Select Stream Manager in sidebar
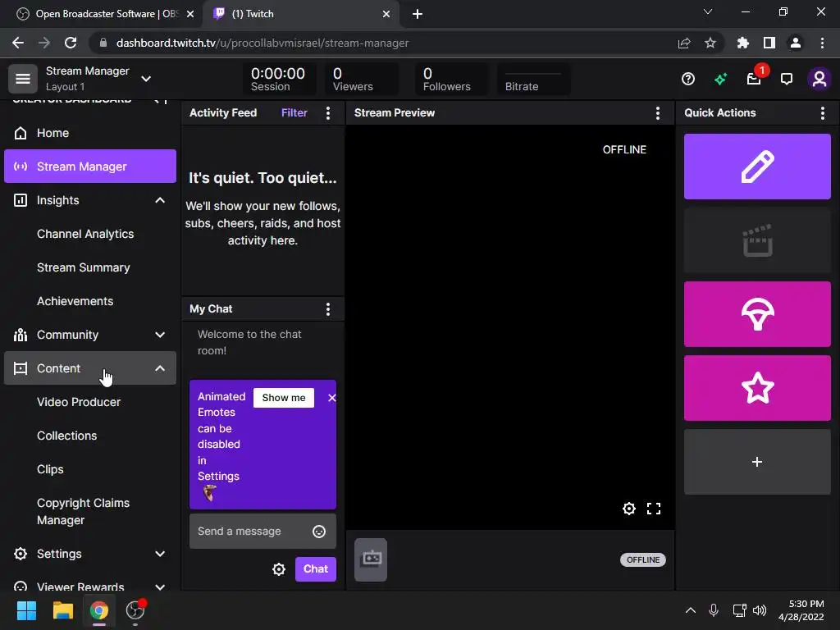840x630 pixels. (90, 167)
